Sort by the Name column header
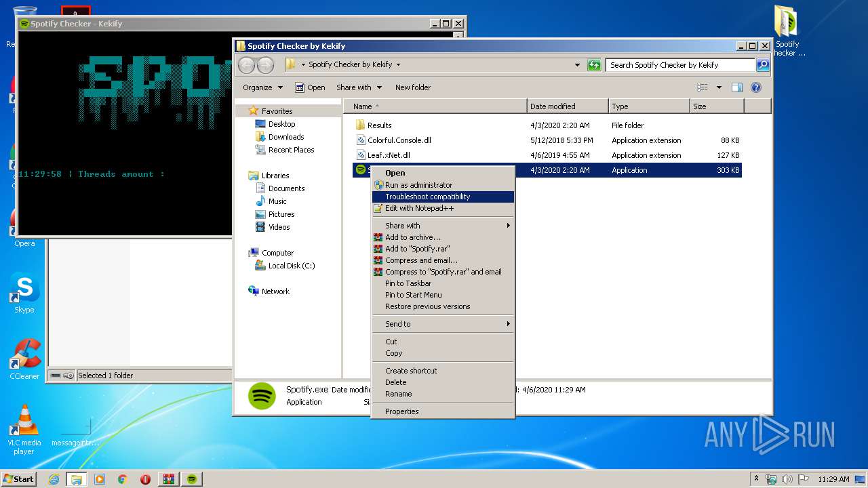 [435, 106]
